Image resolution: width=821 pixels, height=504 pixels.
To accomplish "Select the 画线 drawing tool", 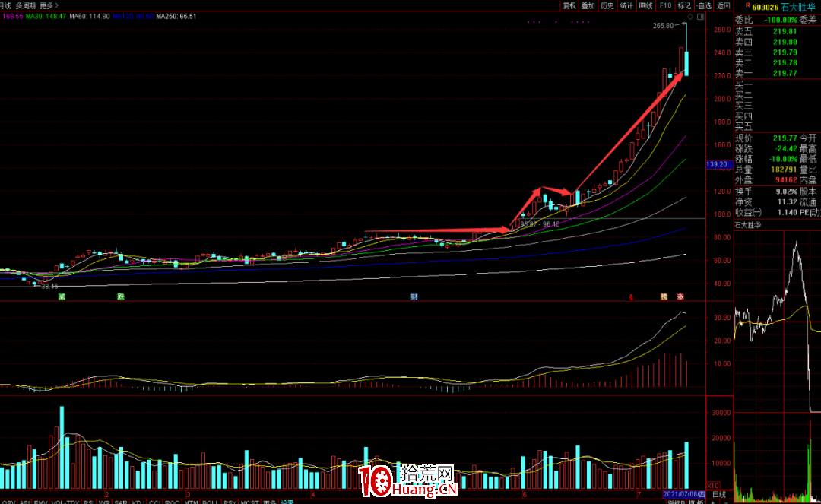I will (645, 5).
